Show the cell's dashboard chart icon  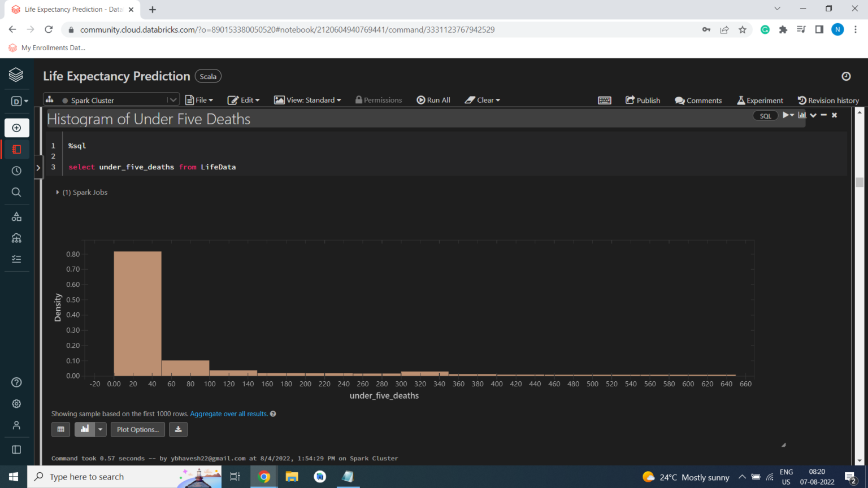(802, 115)
